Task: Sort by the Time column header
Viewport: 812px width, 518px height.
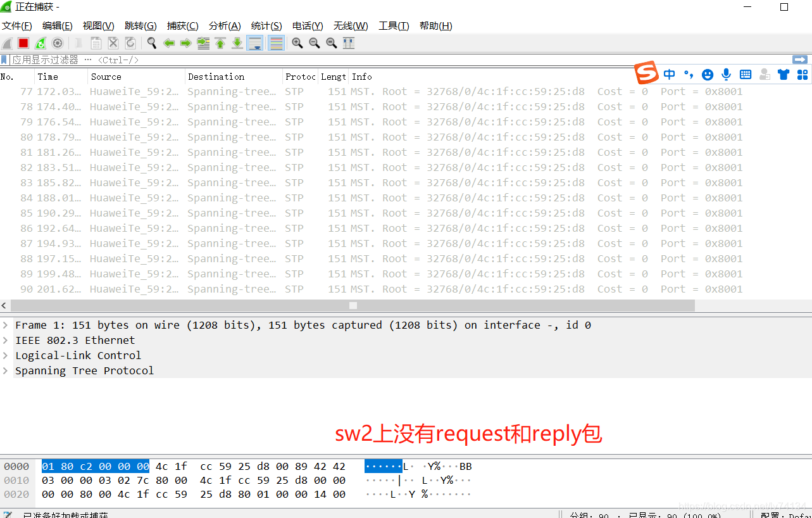Action: point(61,77)
